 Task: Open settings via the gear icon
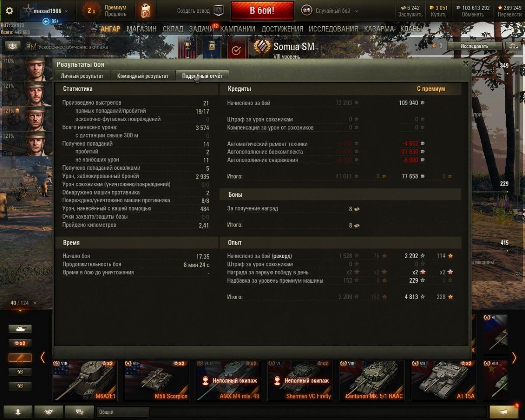(x=9, y=11)
